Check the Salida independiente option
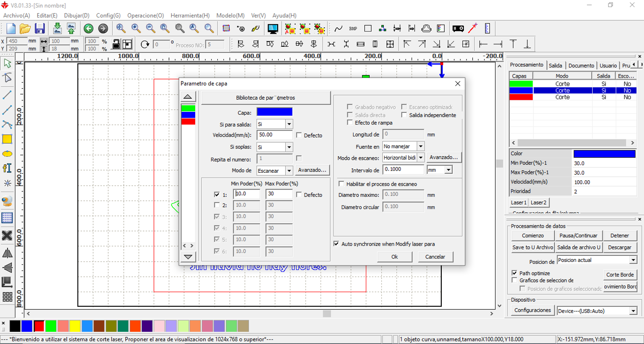The height and width of the screenshot is (344, 644). click(x=404, y=115)
